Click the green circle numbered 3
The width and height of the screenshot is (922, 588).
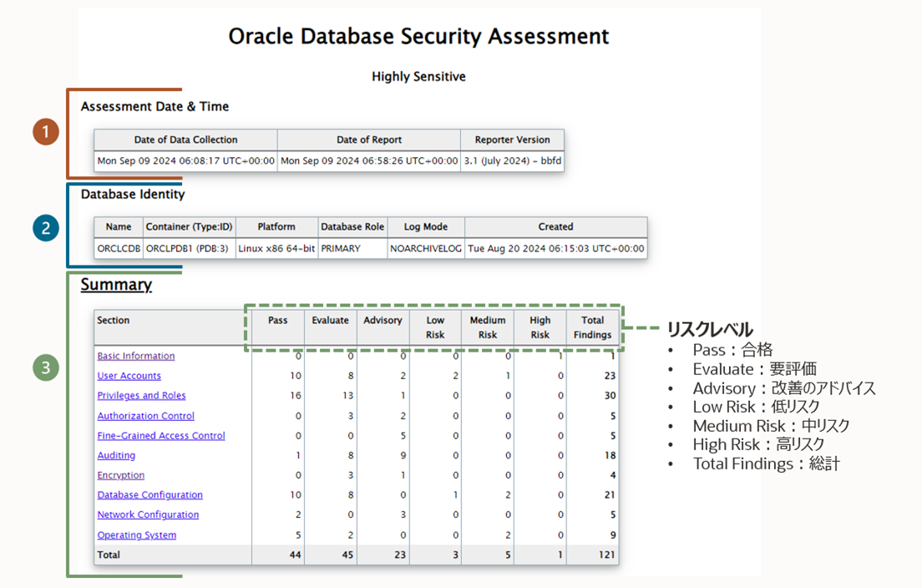coord(47,367)
